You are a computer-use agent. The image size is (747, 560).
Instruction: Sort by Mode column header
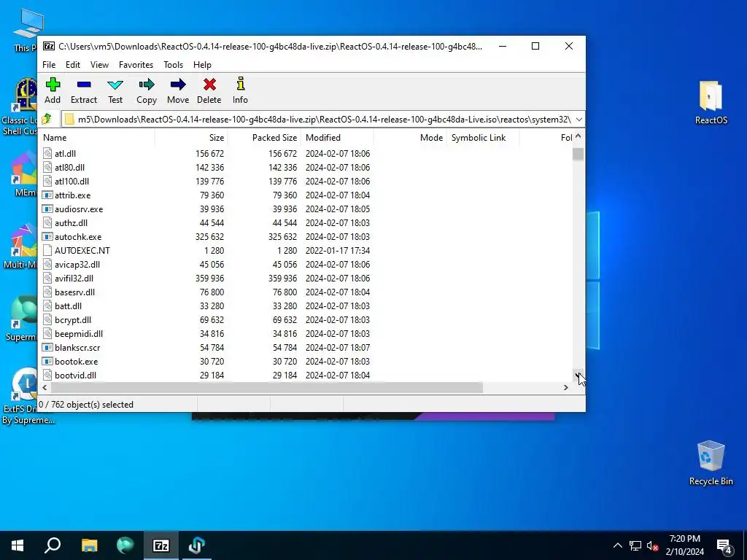410,138
